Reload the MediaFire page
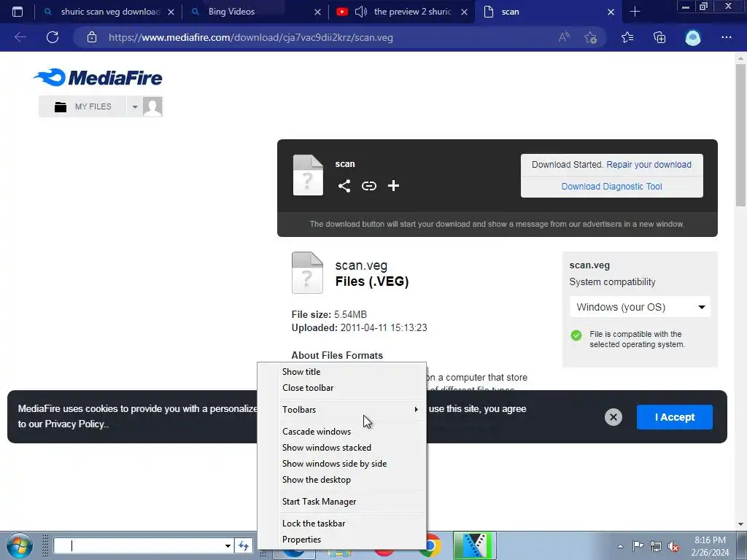This screenshot has height=560, width=747. click(53, 37)
